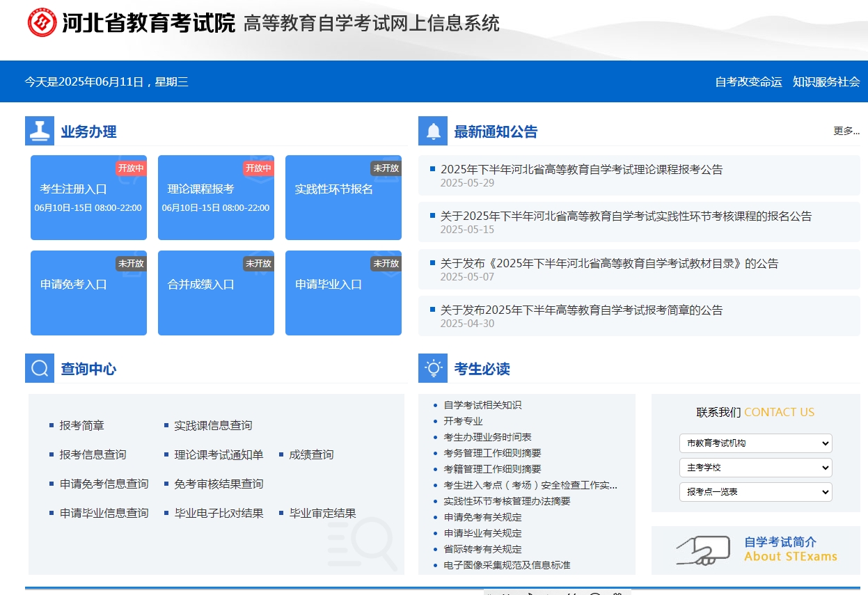Screen dimensions: 868x595
Task: Open the 报考点一览表 dropdown
Action: [755, 491]
